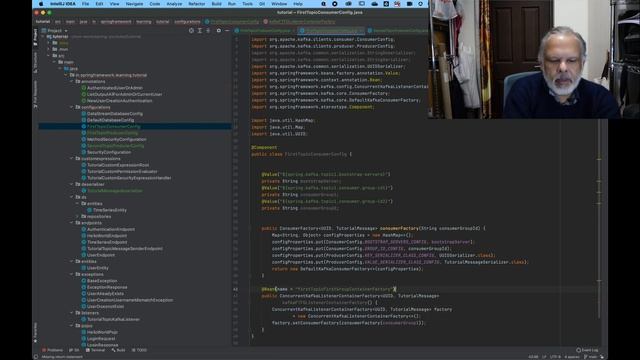This screenshot has width=640, height=360.
Task: Select FirstTopicConsumerConfig in project tree
Action: coord(135,127)
